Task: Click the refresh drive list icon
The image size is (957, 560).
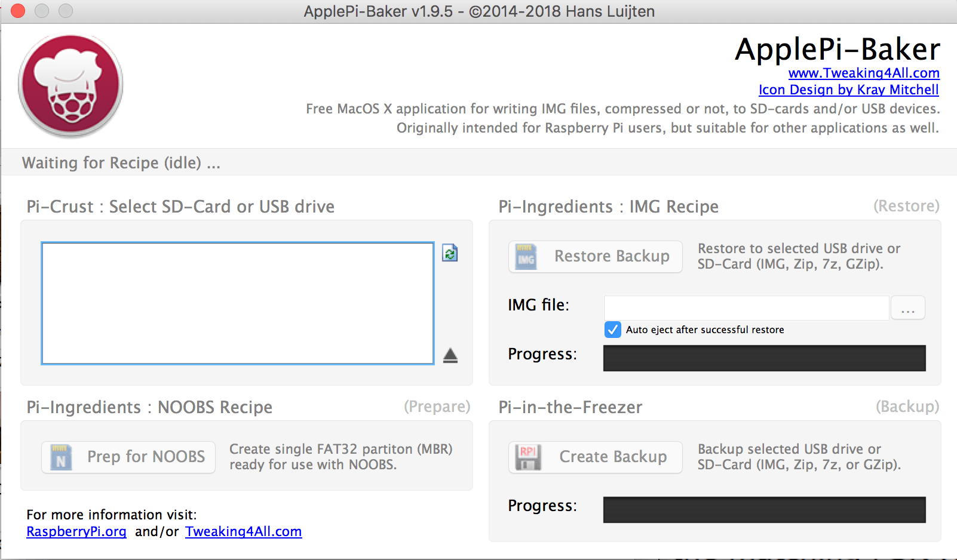Action: [x=450, y=253]
